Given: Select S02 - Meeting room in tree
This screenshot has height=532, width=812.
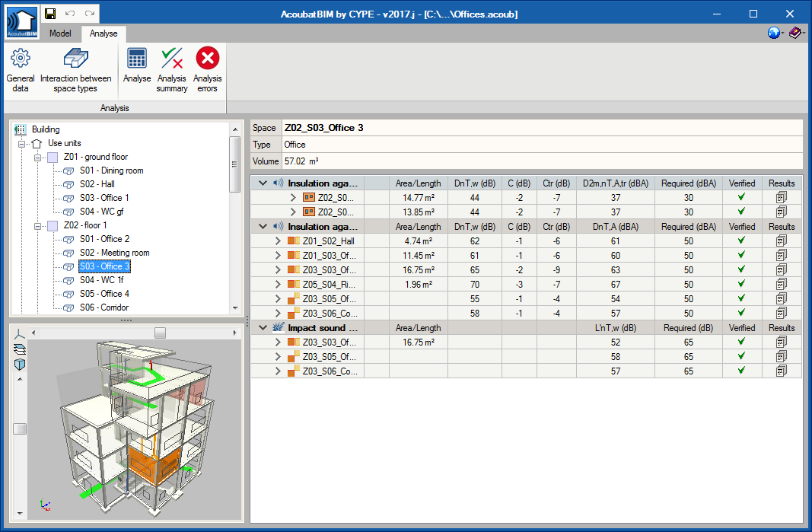Looking at the screenshot, I should coord(114,253).
